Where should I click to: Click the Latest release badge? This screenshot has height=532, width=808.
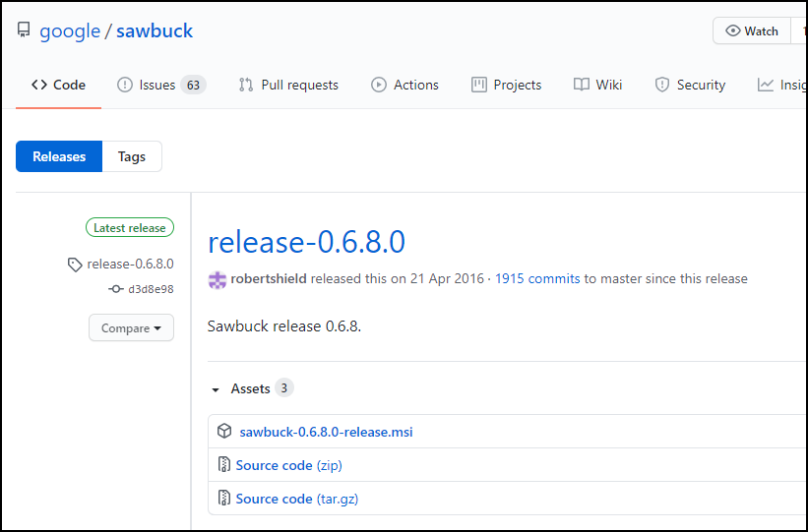[x=130, y=227]
